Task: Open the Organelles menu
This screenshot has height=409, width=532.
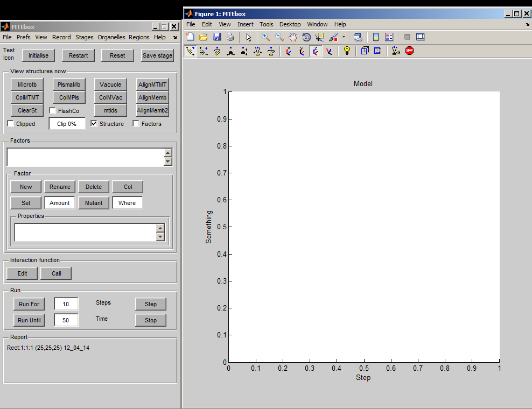Action: (x=111, y=37)
